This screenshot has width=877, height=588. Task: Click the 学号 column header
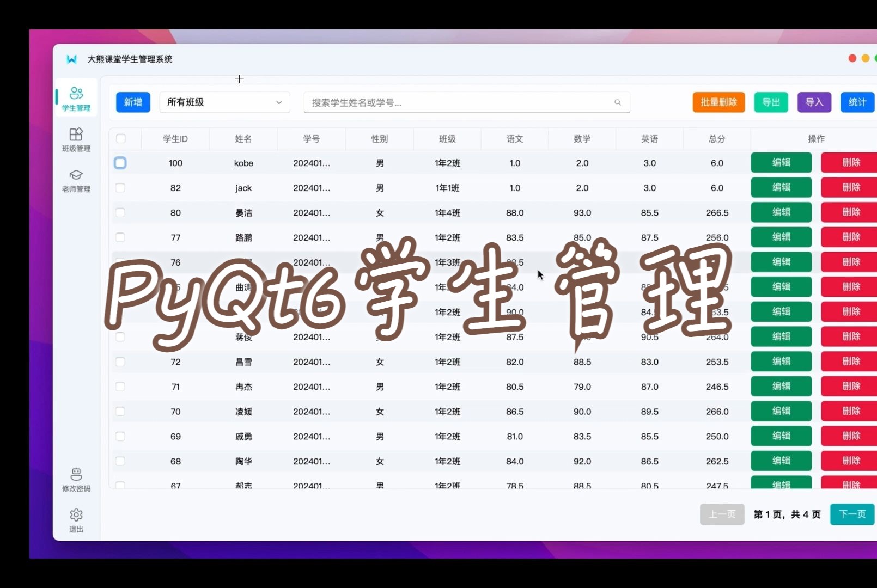point(312,139)
